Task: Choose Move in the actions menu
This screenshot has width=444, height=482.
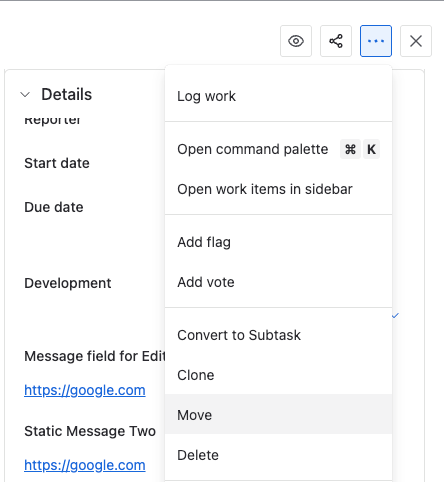Action: click(278, 414)
